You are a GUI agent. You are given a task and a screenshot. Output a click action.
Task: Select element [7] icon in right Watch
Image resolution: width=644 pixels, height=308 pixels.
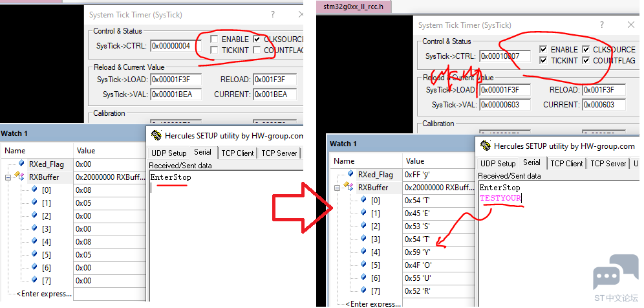(363, 291)
